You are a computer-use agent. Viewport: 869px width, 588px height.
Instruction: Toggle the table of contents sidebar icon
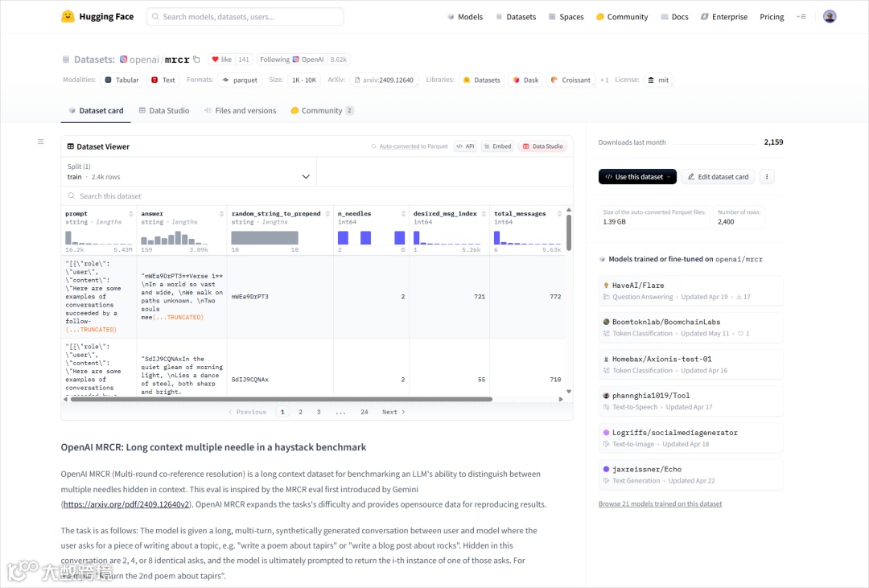(x=40, y=142)
